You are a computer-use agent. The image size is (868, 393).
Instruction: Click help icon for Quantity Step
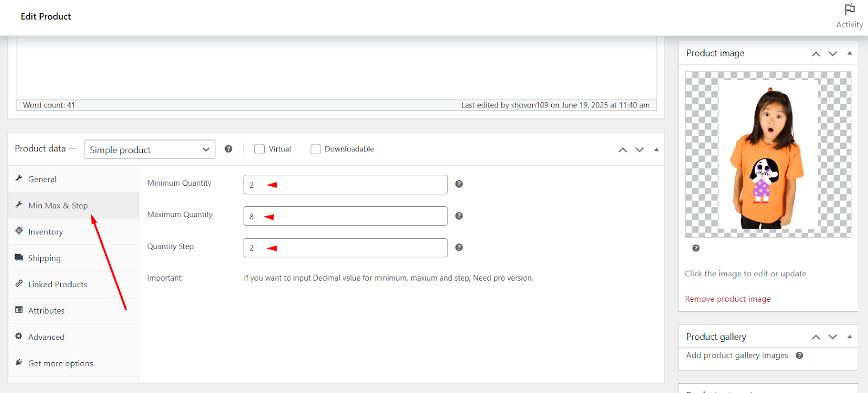point(459,248)
